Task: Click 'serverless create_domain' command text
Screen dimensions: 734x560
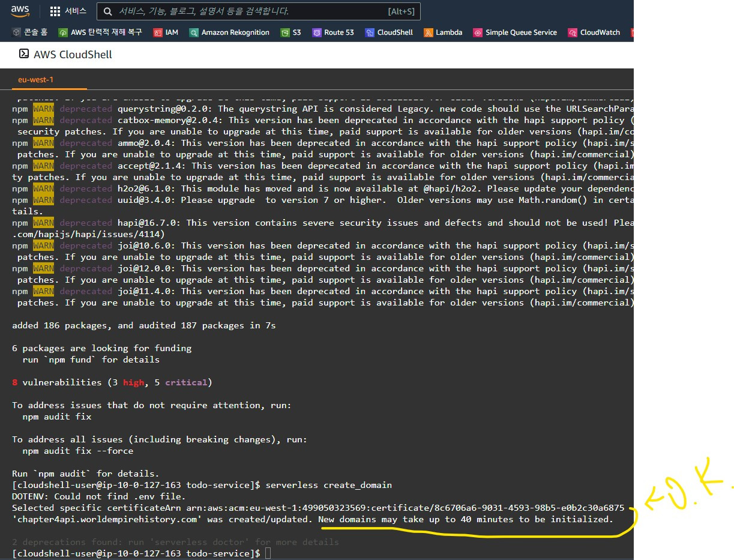Action: click(328, 484)
